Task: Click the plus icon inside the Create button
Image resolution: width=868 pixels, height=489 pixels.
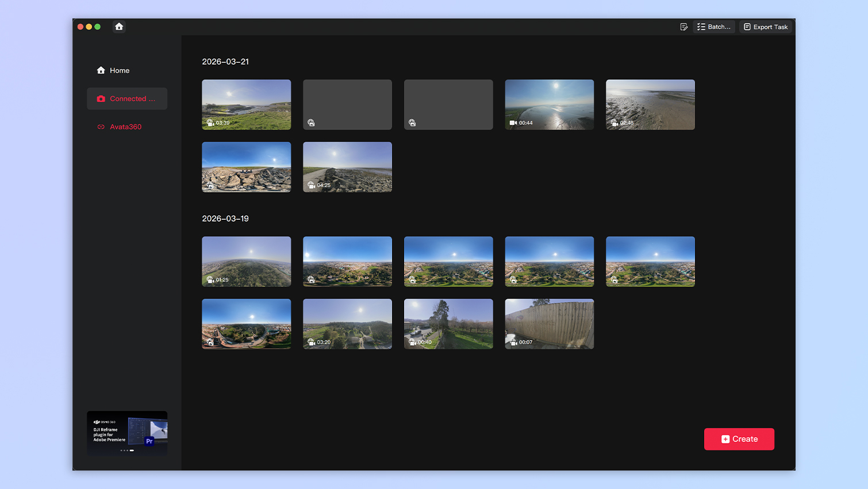Action: [x=725, y=439]
